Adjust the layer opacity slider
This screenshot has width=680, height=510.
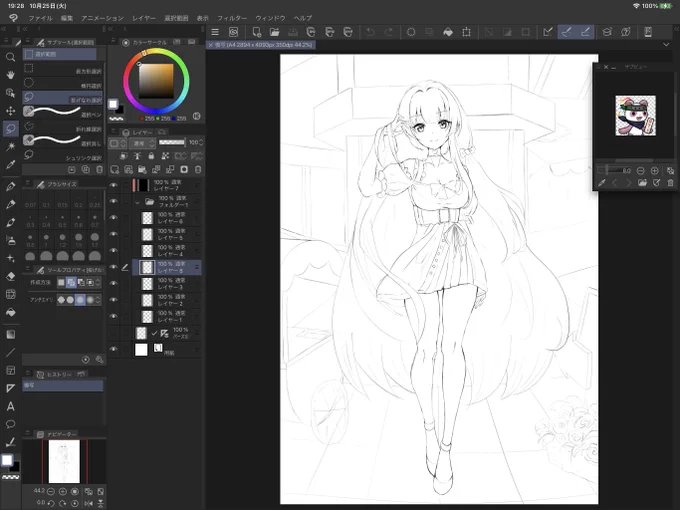172,142
